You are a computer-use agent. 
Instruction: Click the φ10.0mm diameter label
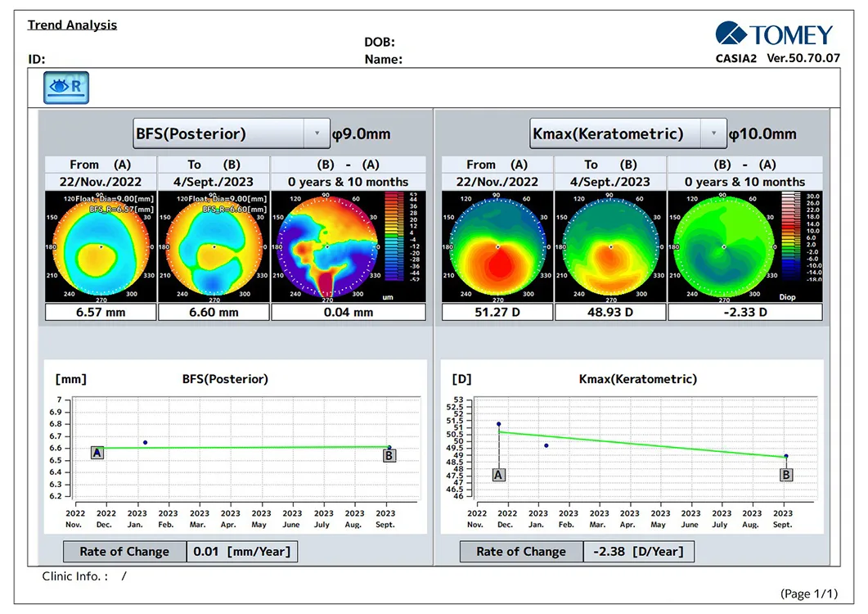(x=762, y=134)
